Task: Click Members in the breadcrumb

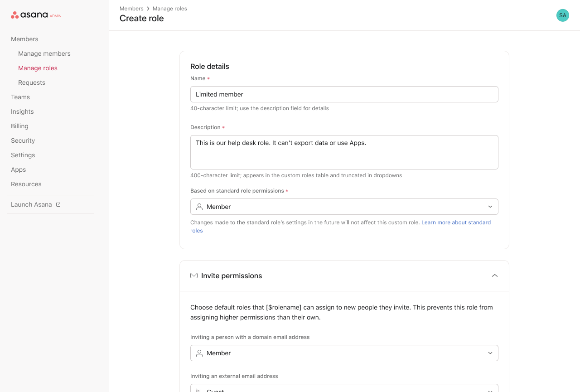Action: coord(131,9)
